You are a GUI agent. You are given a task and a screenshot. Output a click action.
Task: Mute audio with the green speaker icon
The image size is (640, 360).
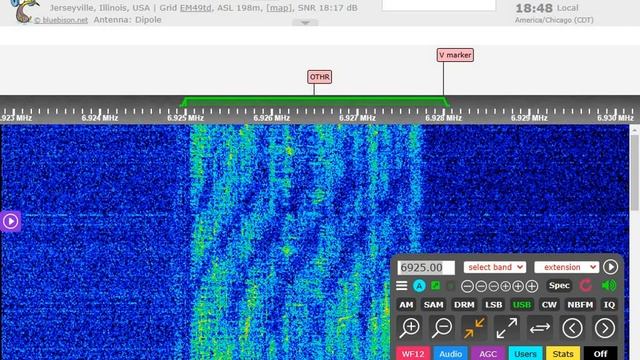point(609,285)
